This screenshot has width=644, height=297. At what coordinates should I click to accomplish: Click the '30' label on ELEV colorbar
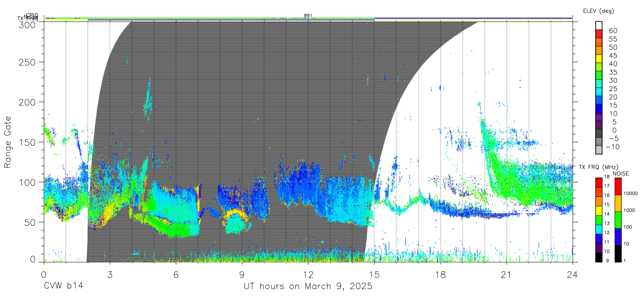pos(613,81)
